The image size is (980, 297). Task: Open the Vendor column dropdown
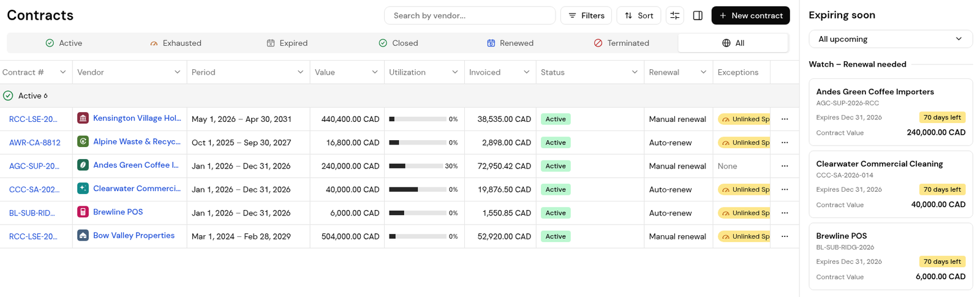tap(177, 72)
